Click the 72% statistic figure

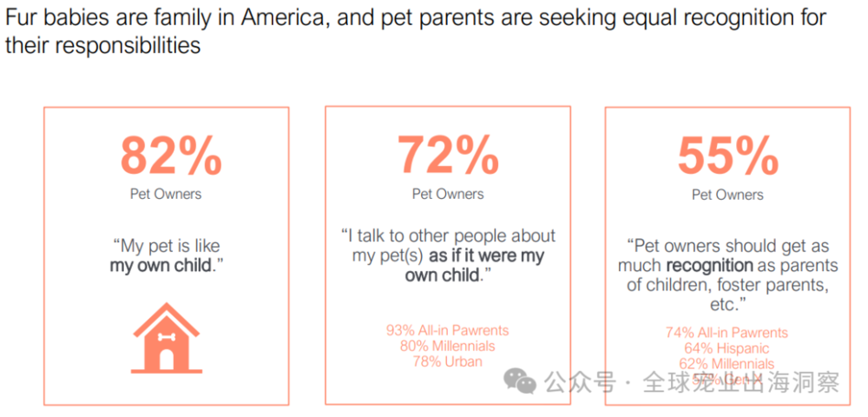tap(448, 155)
